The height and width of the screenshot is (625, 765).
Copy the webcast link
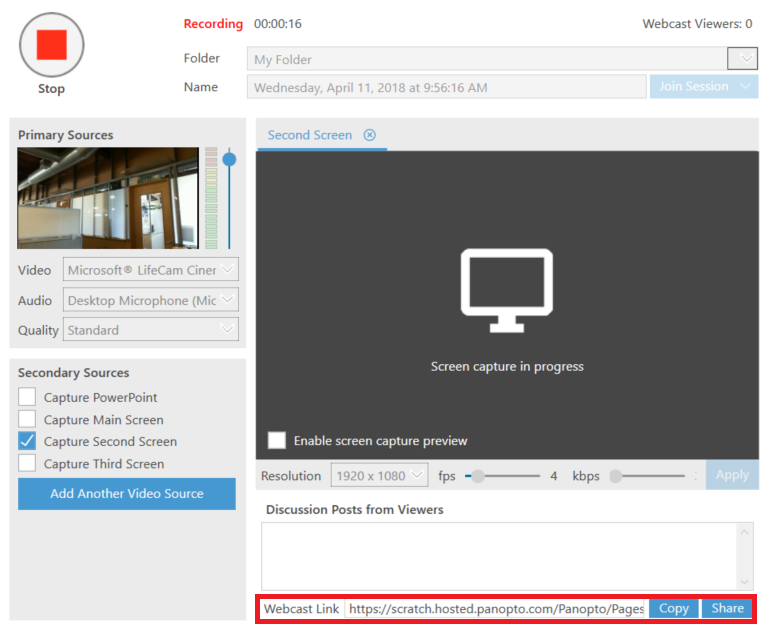pyautogui.click(x=673, y=608)
